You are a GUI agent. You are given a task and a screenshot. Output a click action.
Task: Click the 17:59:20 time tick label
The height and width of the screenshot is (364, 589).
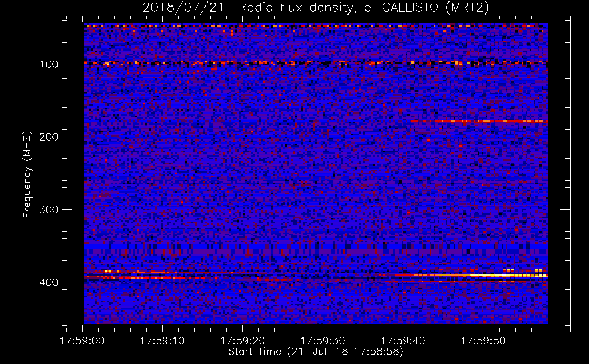tap(243, 341)
